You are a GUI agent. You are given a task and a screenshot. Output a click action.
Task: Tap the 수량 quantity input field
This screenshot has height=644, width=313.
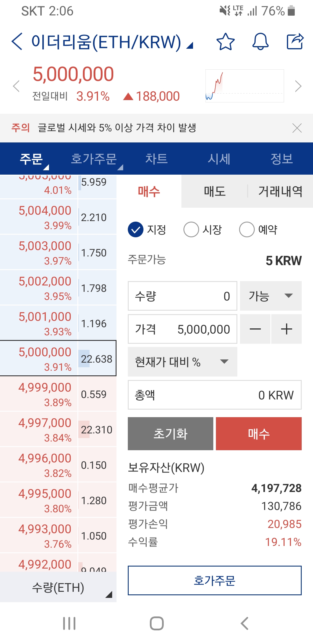tap(182, 296)
